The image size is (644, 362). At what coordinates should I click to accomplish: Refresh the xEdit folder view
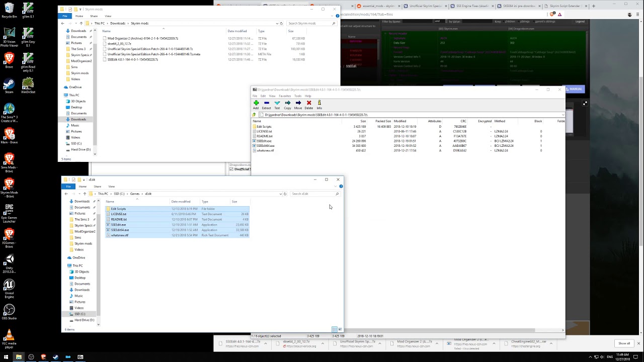coord(285,194)
